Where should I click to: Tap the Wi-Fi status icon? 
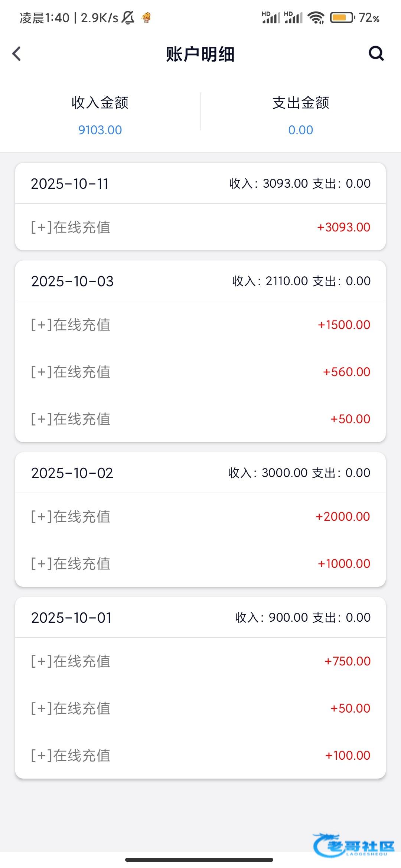pyautogui.click(x=316, y=18)
